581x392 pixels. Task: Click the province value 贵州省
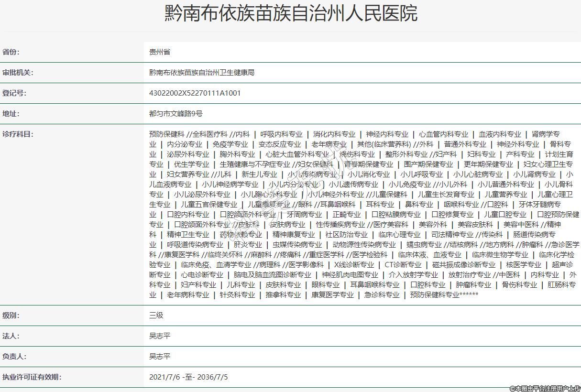coord(160,52)
